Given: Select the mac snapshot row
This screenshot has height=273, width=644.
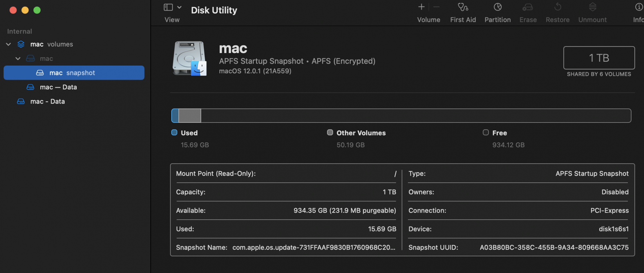Looking at the screenshot, I should (x=74, y=73).
